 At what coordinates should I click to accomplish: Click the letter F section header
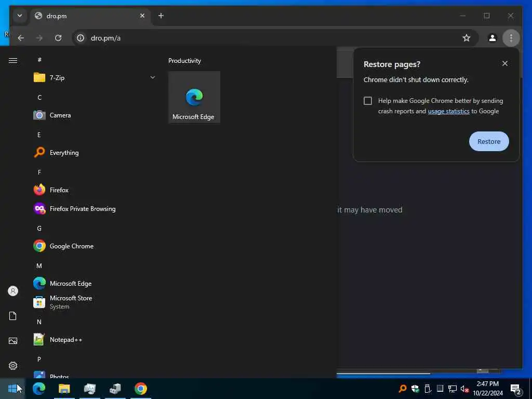point(39,172)
